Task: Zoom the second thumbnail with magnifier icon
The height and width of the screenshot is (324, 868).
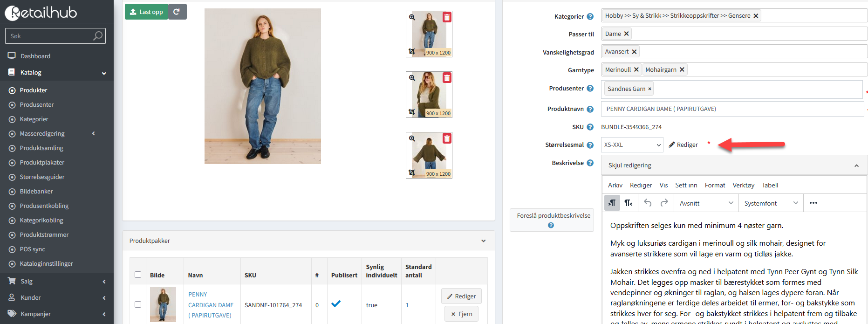Action: [412, 78]
